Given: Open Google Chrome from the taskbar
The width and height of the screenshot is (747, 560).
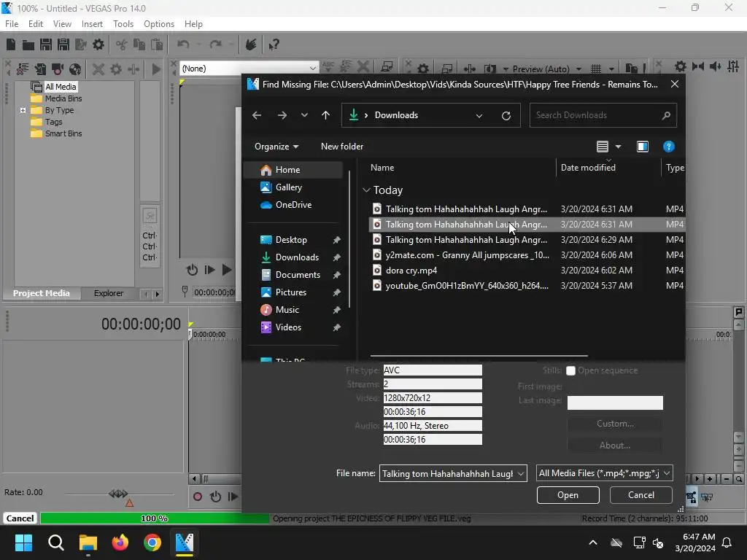Looking at the screenshot, I should pos(152,542).
